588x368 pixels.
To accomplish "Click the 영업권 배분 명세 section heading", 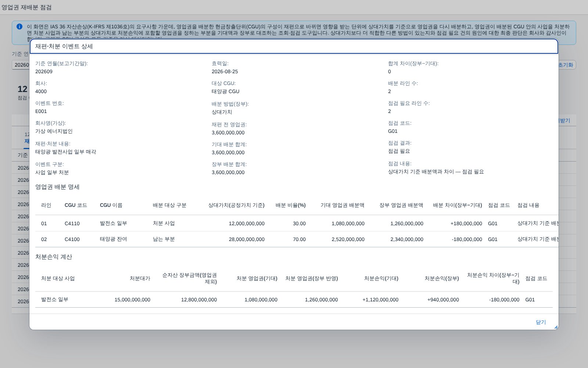I will tap(57, 187).
